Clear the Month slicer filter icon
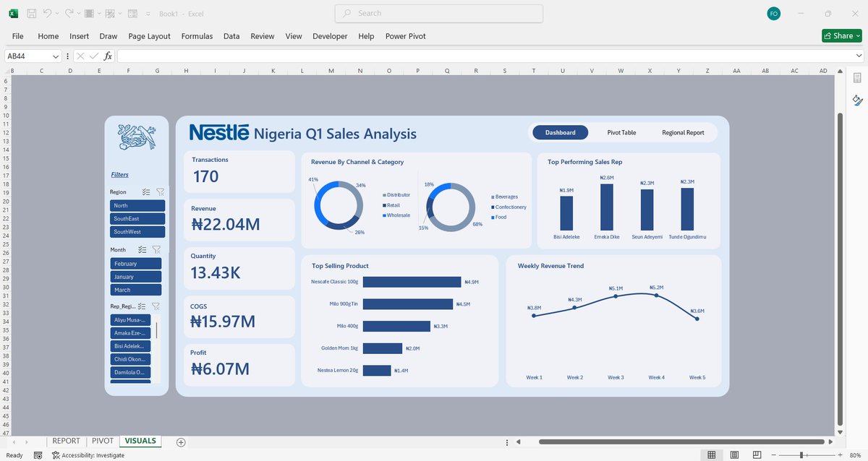868x461 pixels. [x=156, y=249]
